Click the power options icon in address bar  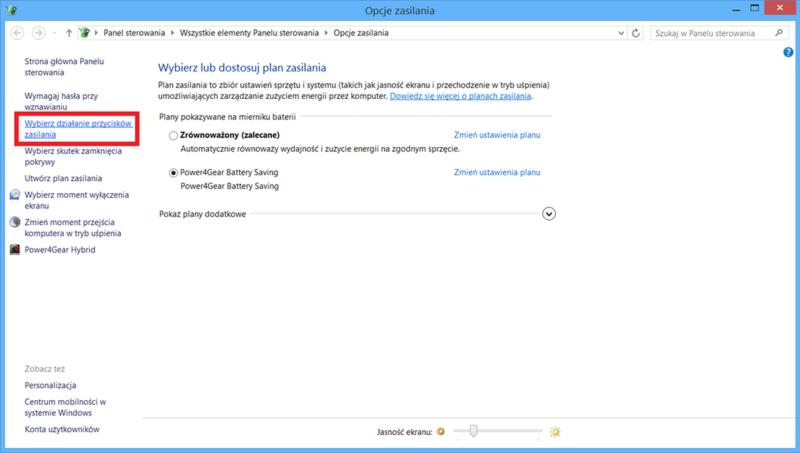click(x=84, y=33)
